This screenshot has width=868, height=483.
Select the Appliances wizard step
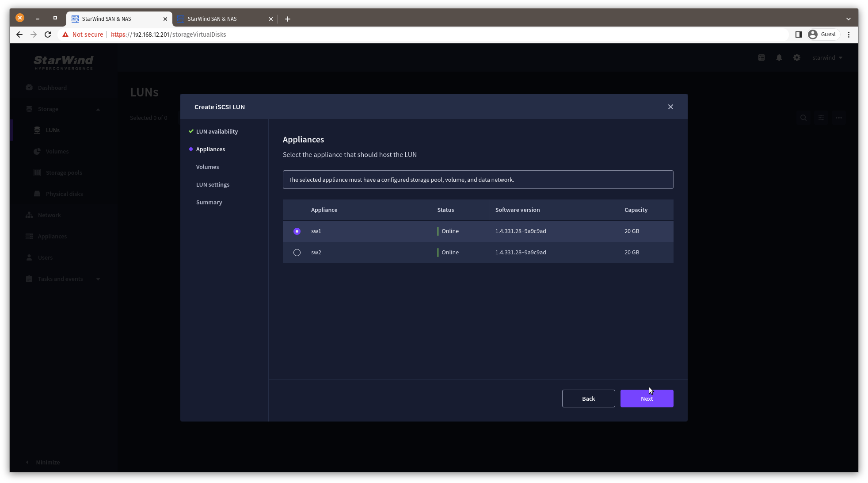(210, 149)
